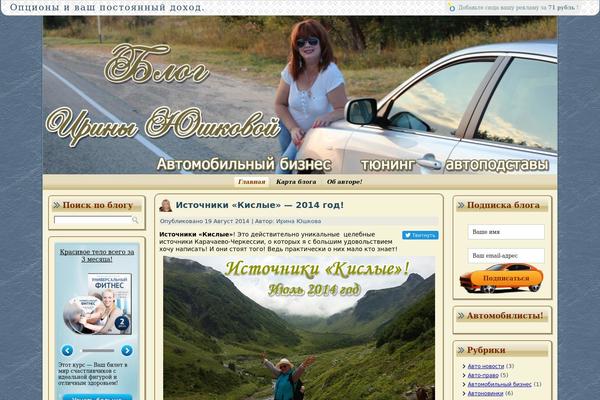Open the Красивое тело всего за 3 месяца link
This screenshot has height=400, width=600.
click(x=97, y=255)
